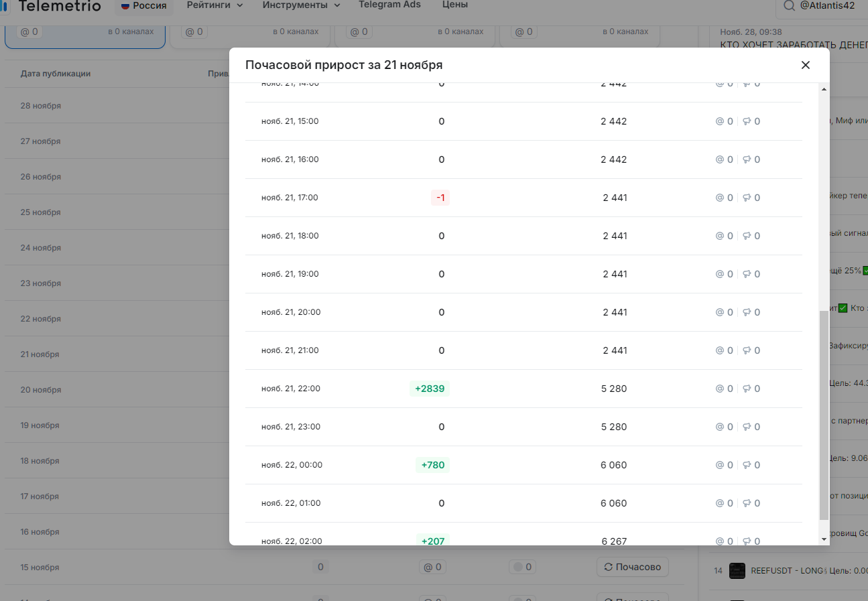Open the REEFUSDT - LONG post
Viewport: 868px width, 601px height.
(x=809, y=570)
